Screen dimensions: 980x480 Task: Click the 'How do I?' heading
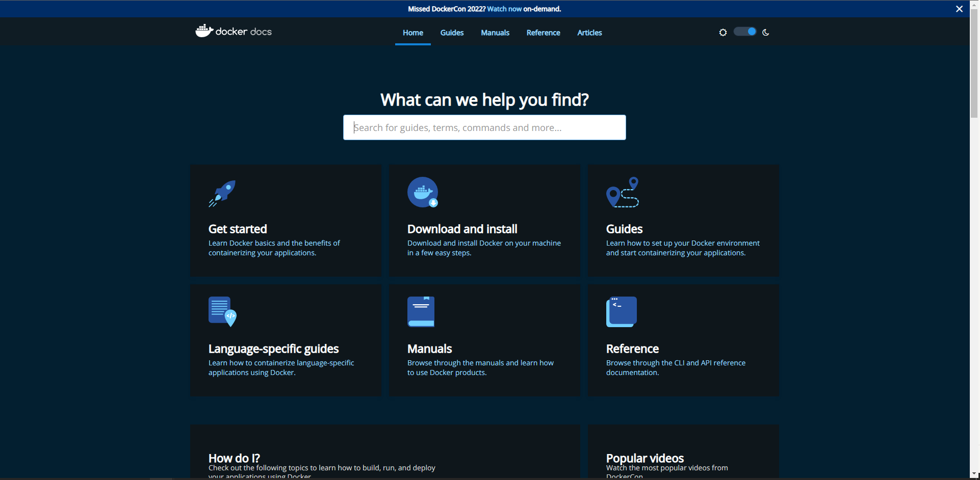click(234, 458)
